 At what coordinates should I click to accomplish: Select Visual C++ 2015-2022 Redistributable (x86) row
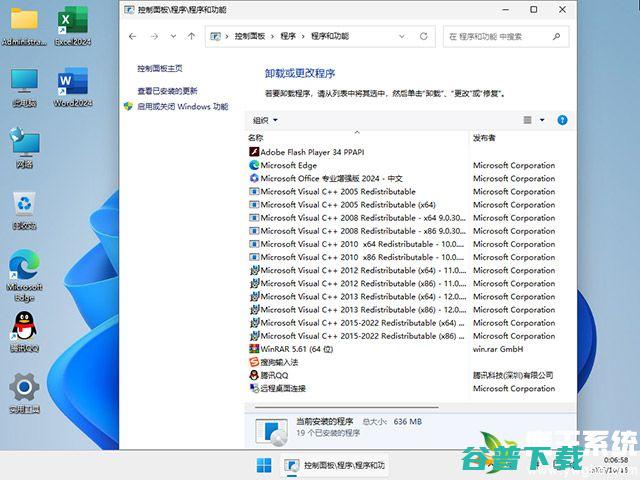357,336
